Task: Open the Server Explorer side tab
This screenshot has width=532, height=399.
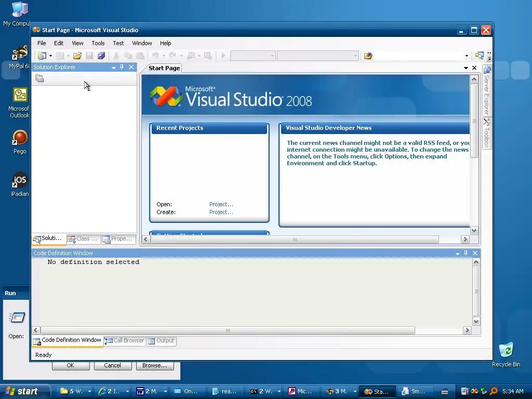Action: coord(487,90)
